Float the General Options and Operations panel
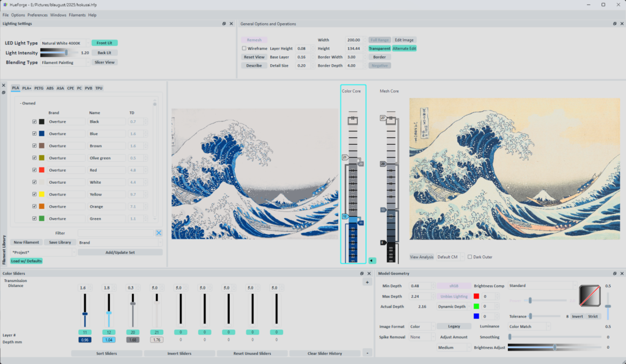Image resolution: width=626 pixels, height=364 pixels. click(x=614, y=24)
